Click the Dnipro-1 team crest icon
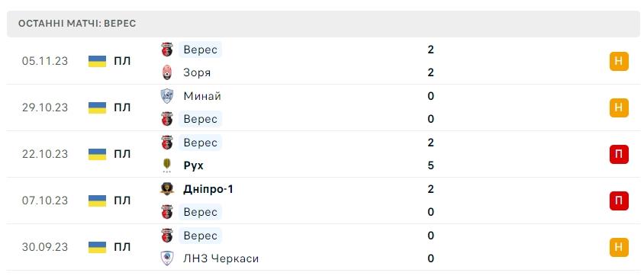644x276 pixels. pyautogui.click(x=167, y=189)
